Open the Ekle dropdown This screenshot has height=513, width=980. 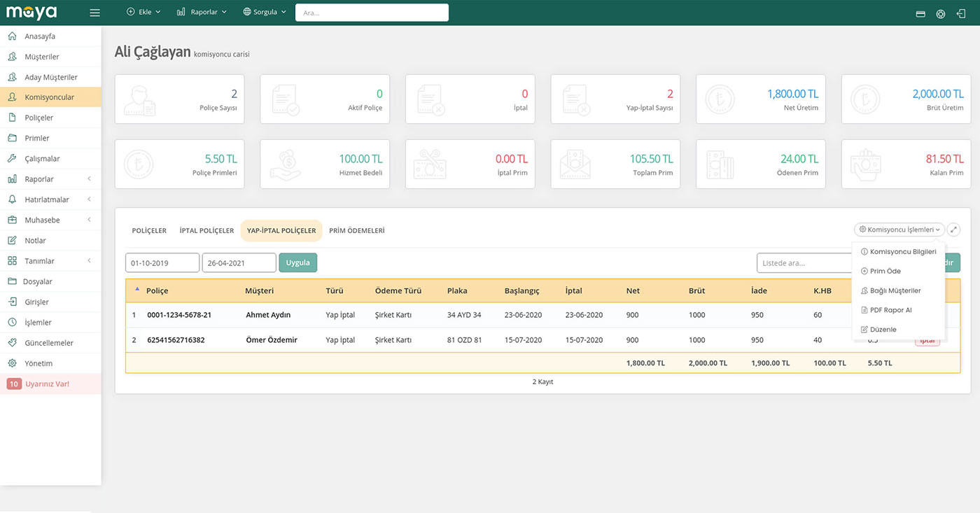coord(143,12)
